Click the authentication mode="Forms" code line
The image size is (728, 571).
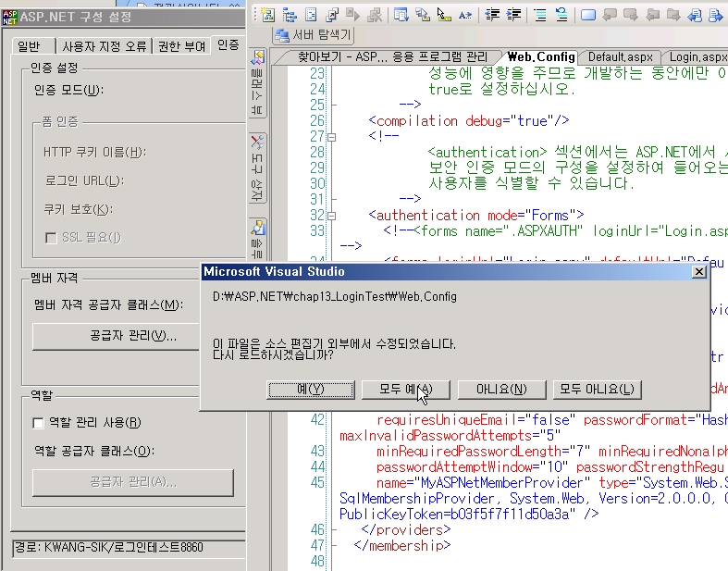(475, 216)
